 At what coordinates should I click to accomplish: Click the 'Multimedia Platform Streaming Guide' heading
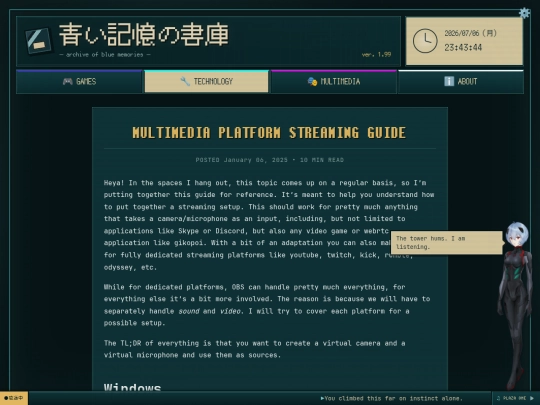pyautogui.click(x=269, y=133)
